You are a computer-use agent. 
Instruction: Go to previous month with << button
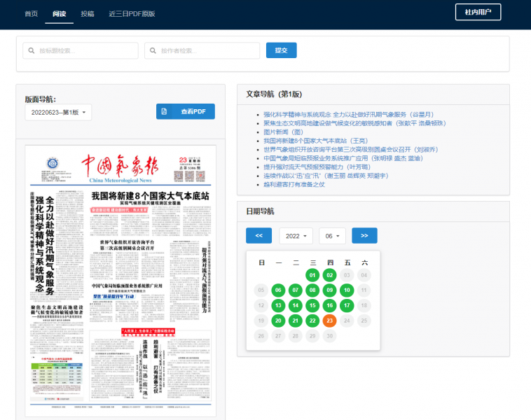tap(258, 236)
